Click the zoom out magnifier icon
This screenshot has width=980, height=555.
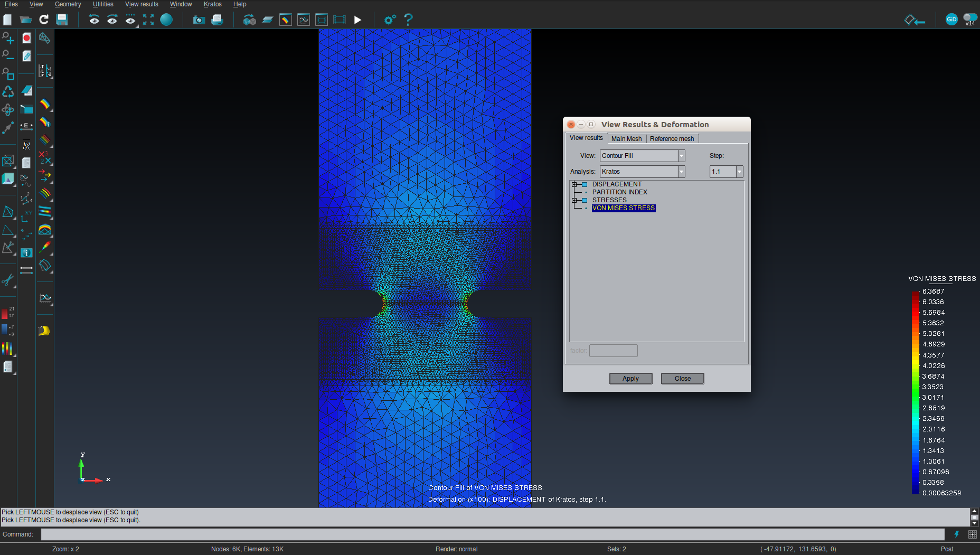[8, 55]
